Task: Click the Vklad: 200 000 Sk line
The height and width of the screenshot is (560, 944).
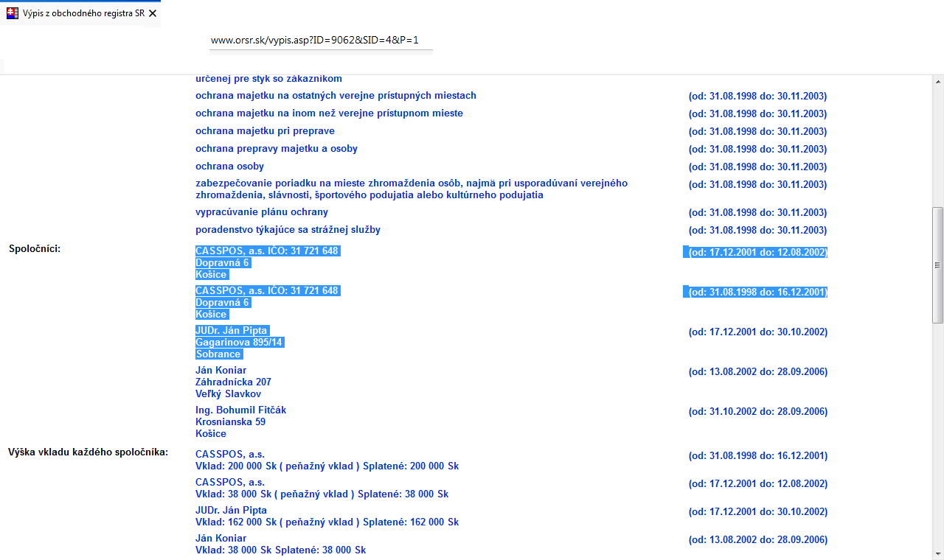Action: click(327, 466)
